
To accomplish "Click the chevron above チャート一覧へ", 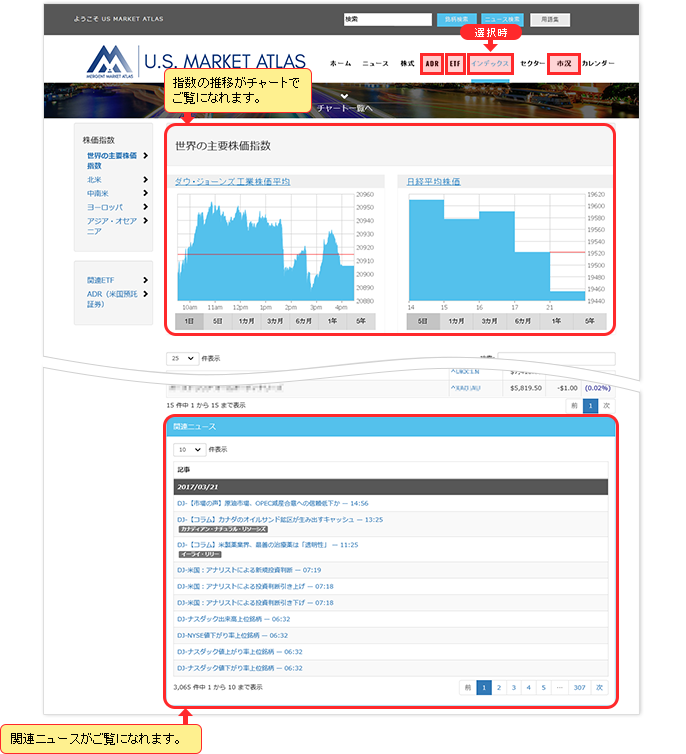I will point(344,96).
